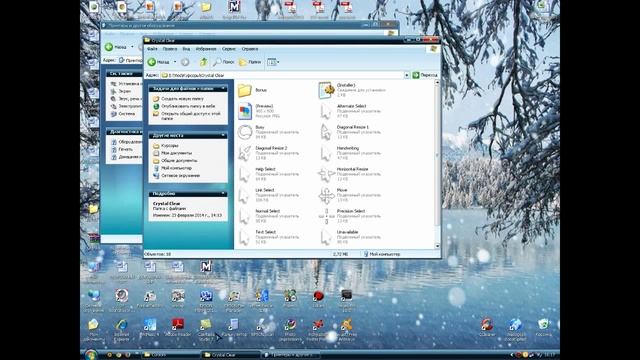
Task: Click Мой компьютер in the status bar
Action: click(381, 254)
